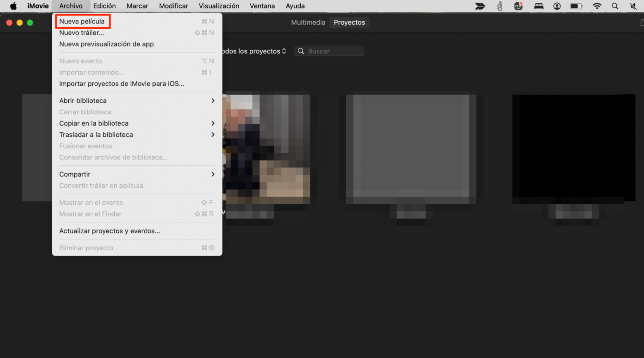644x358 pixels.
Task: Expand Trasladar a la biblioteca submenu
Action: (x=137, y=134)
